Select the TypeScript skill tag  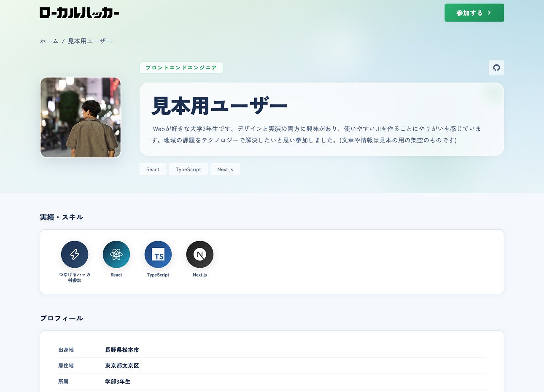pos(189,169)
